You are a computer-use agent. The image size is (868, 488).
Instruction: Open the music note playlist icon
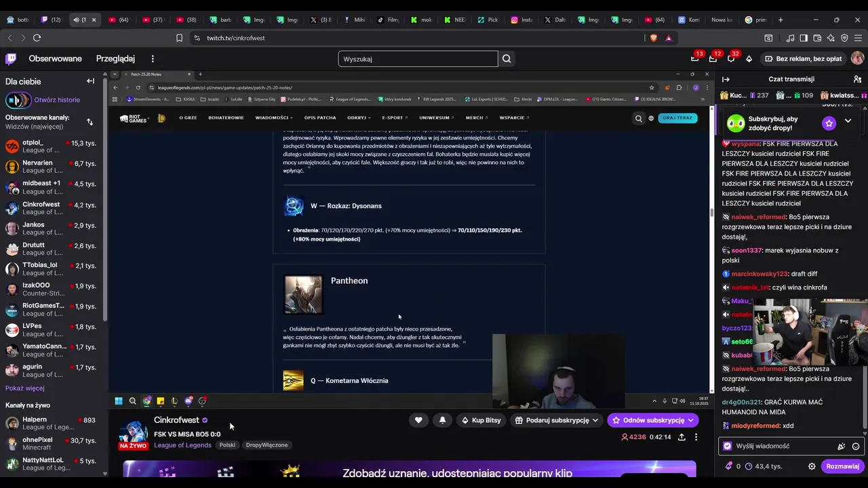(x=790, y=38)
